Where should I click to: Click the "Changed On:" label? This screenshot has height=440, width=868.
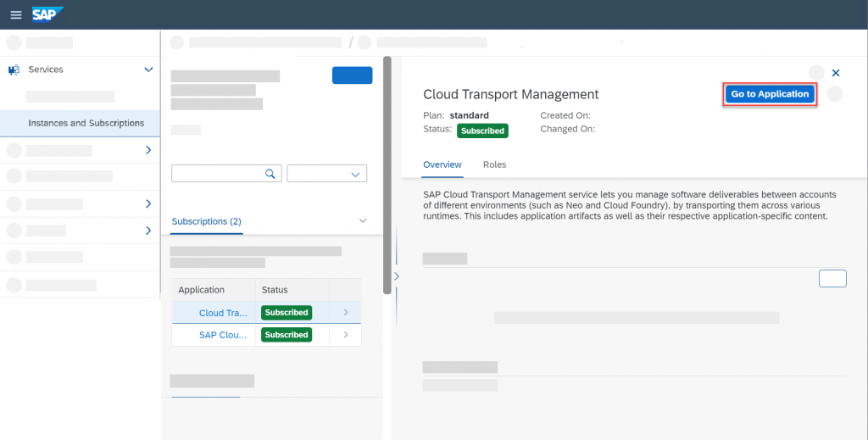[x=567, y=129]
